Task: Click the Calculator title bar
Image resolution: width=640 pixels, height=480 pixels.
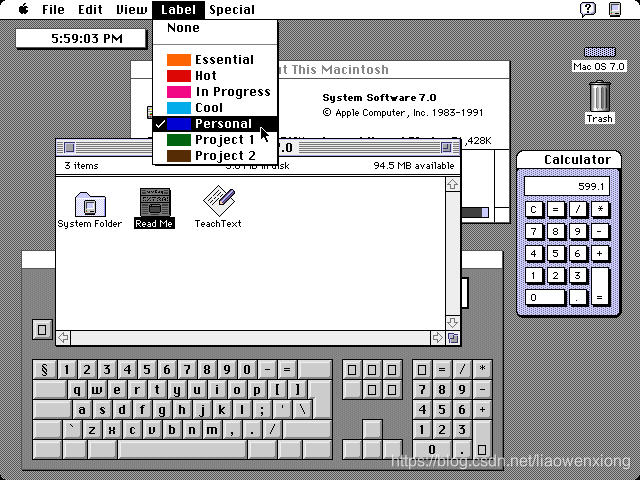Action: pos(569,160)
